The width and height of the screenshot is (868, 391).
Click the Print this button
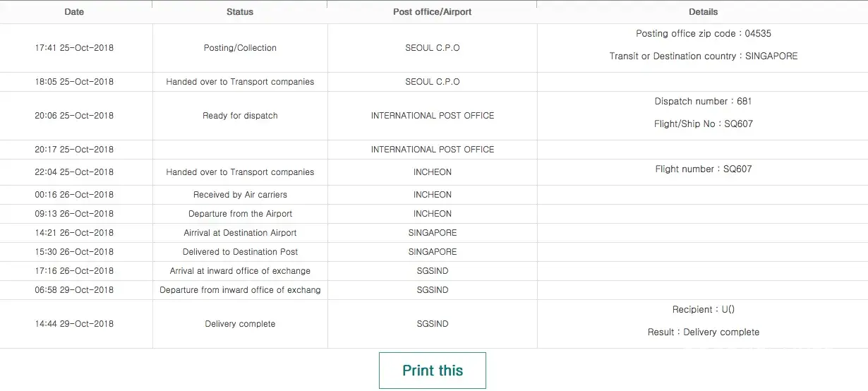[x=433, y=371]
